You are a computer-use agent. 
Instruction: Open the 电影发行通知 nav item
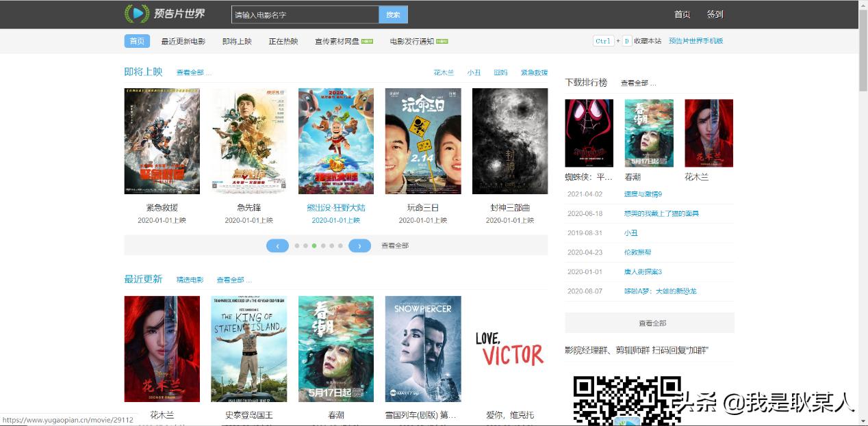pos(412,41)
